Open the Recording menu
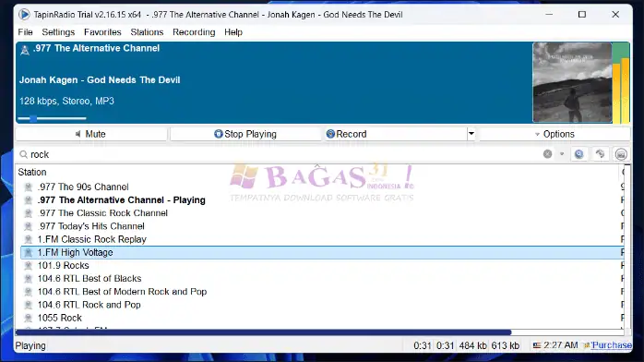This screenshot has width=644, height=362. click(x=194, y=32)
